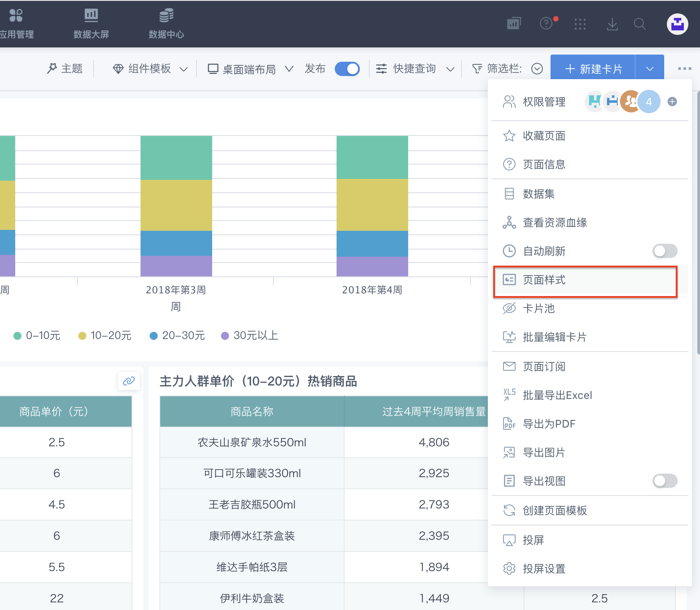
Task: Click the 王老吉胶瓶500ml table cell
Action: click(x=252, y=504)
